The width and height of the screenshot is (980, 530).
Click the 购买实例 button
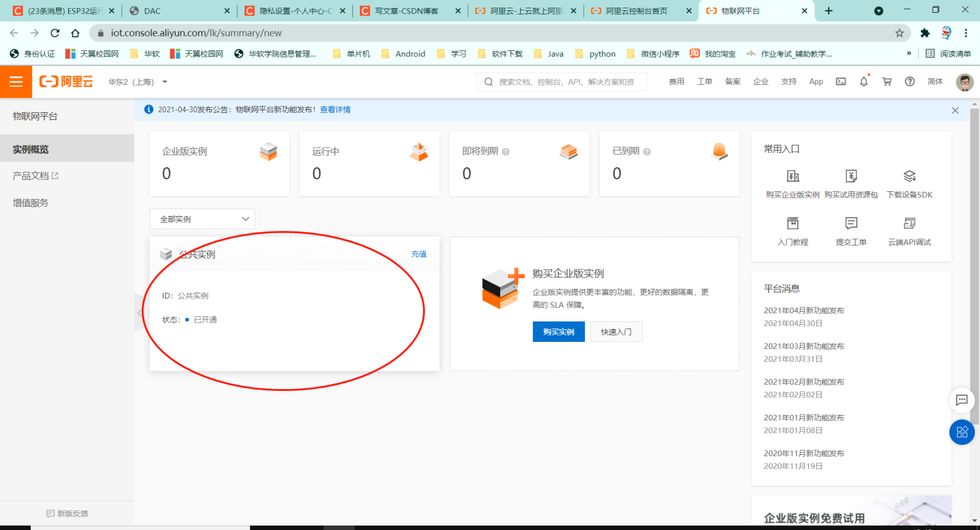click(559, 332)
